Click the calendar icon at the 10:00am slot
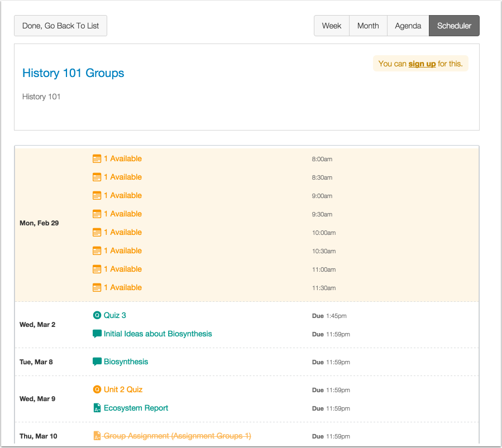502x448 pixels. [97, 232]
